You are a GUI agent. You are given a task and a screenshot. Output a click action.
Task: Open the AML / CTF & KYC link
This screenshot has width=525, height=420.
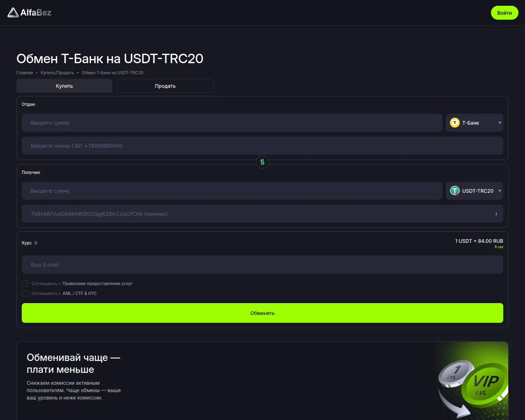click(80, 293)
